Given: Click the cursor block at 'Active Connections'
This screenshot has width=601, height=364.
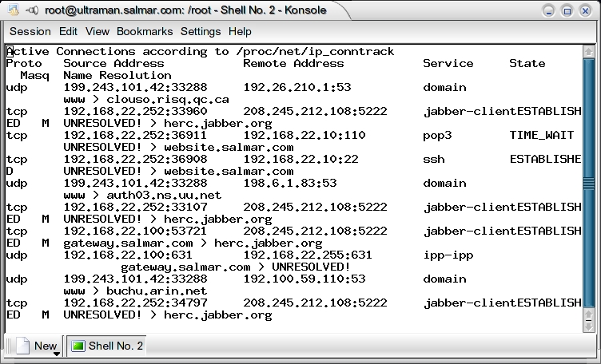Looking at the screenshot, I should coord(10,52).
